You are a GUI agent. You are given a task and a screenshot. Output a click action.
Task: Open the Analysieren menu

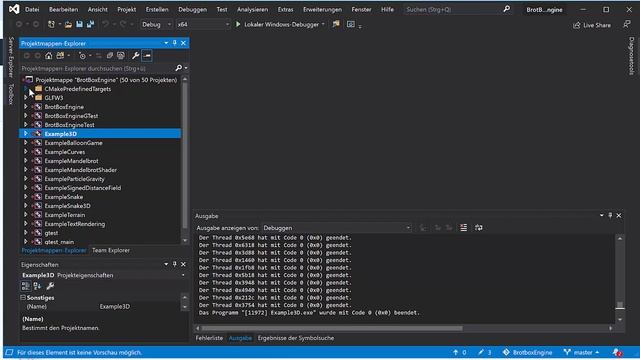(x=252, y=9)
